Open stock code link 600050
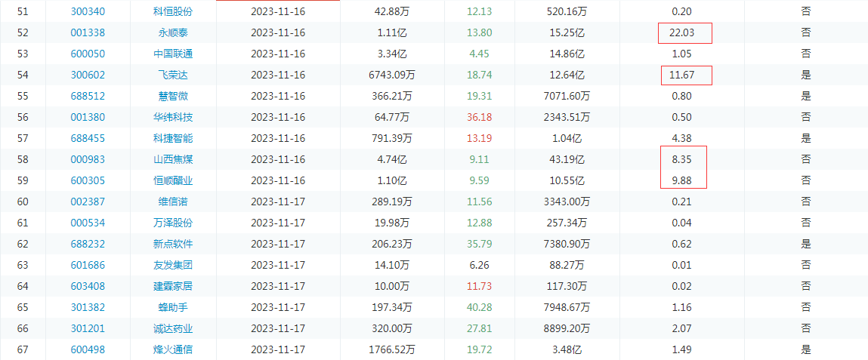The height and width of the screenshot is (360, 868). pyautogui.click(x=88, y=54)
